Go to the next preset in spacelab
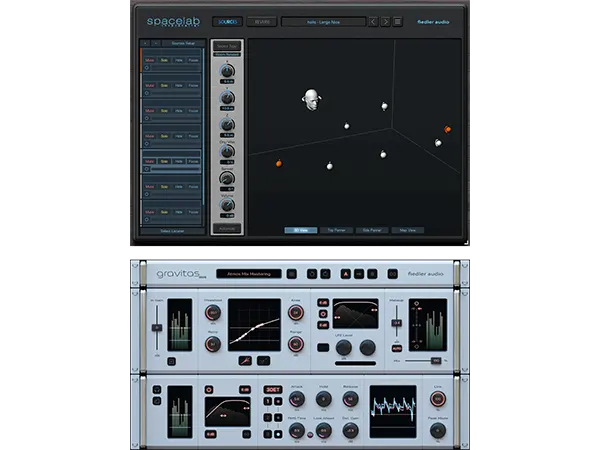600x450 pixels. click(x=385, y=22)
